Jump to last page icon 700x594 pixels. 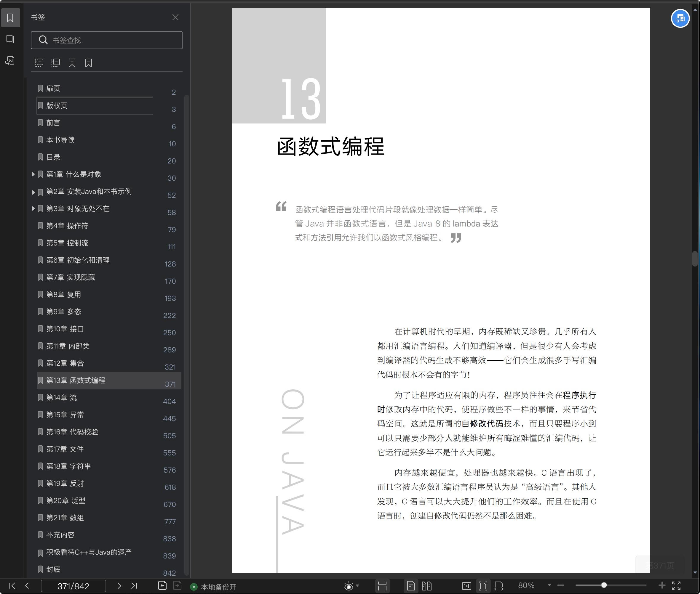pyautogui.click(x=134, y=586)
